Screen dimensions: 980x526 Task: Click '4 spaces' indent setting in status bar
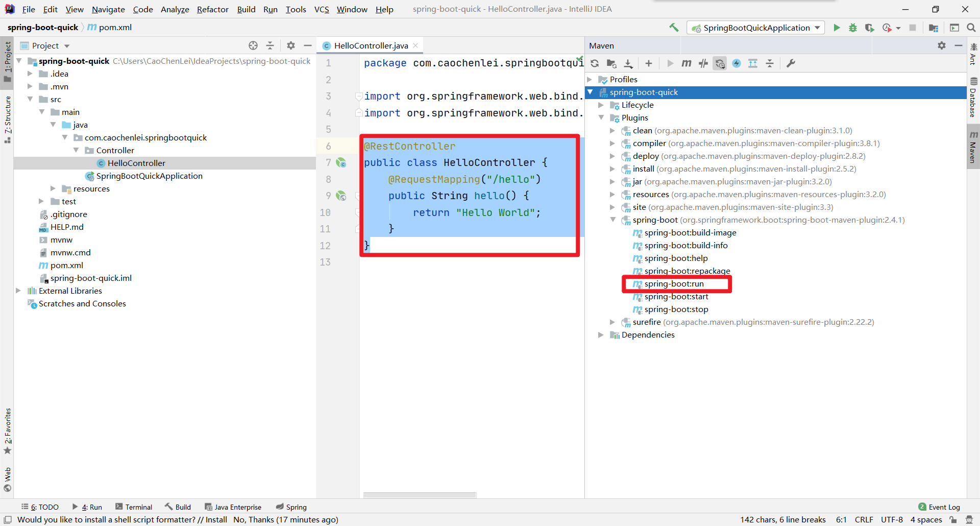coord(926,519)
